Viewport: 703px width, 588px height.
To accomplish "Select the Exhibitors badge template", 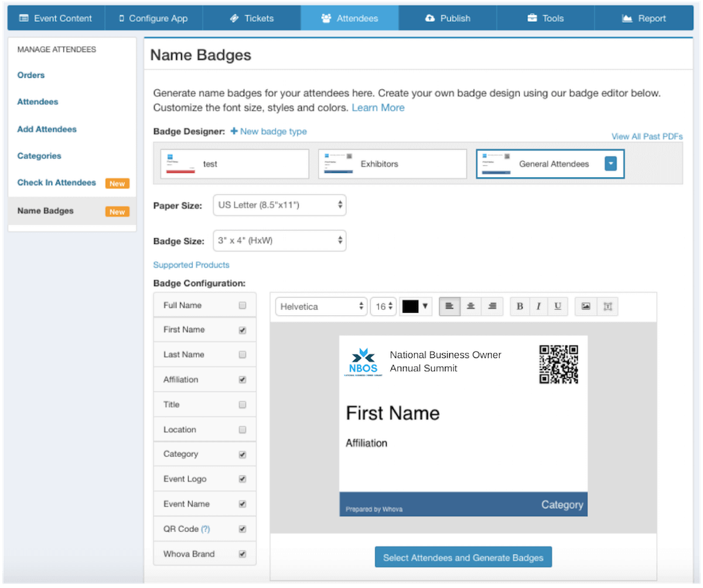I will click(x=393, y=164).
